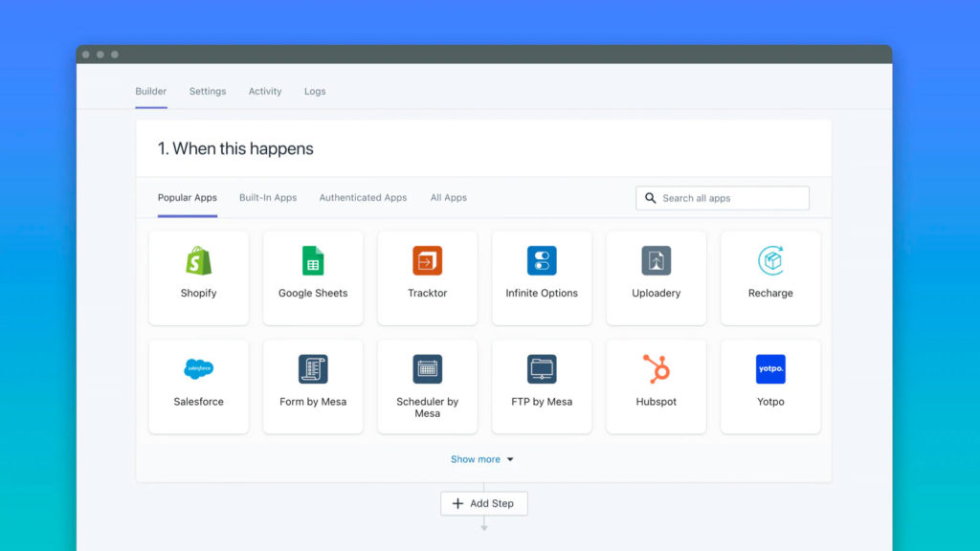The image size is (980, 551).
Task: Focus the Search all apps field
Action: click(723, 198)
